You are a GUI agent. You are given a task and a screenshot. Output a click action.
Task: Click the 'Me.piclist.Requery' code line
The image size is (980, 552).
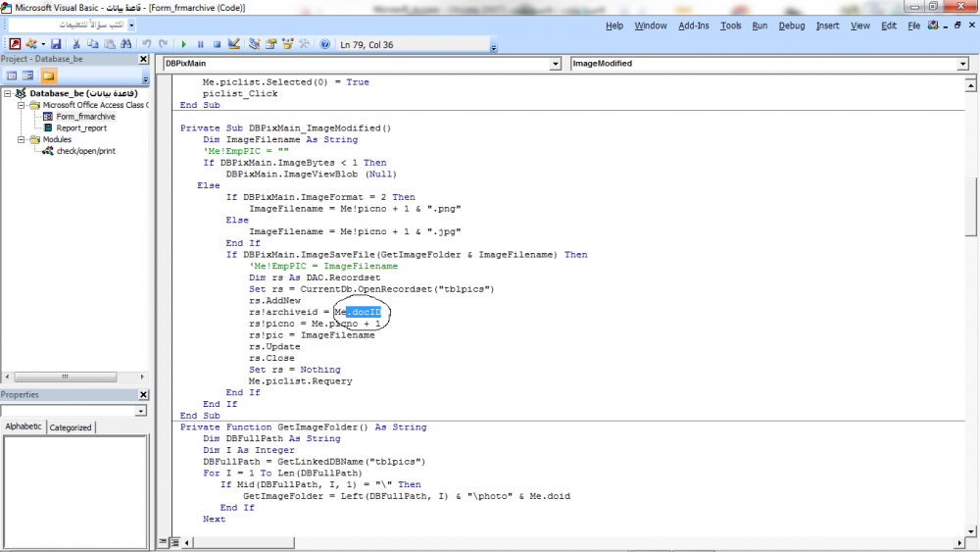point(301,381)
